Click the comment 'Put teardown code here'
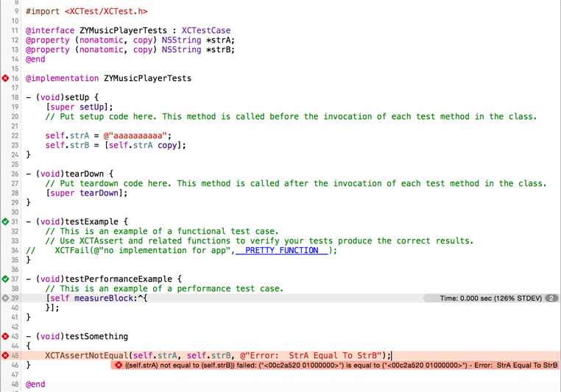 [x=113, y=183]
